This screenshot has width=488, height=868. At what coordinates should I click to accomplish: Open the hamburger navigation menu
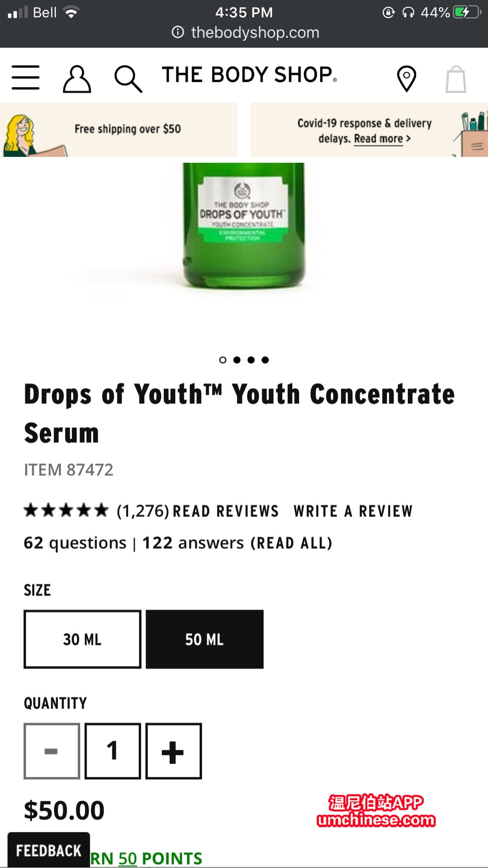(25, 77)
